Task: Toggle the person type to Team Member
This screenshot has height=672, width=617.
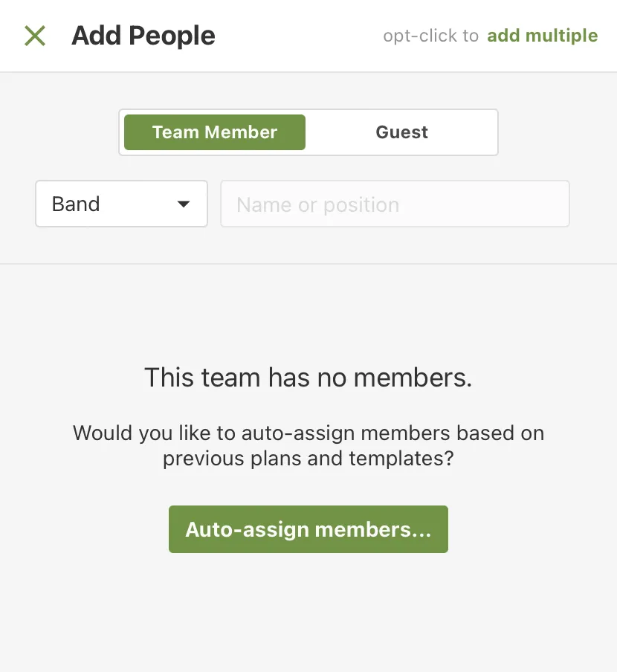Action: [x=215, y=132]
